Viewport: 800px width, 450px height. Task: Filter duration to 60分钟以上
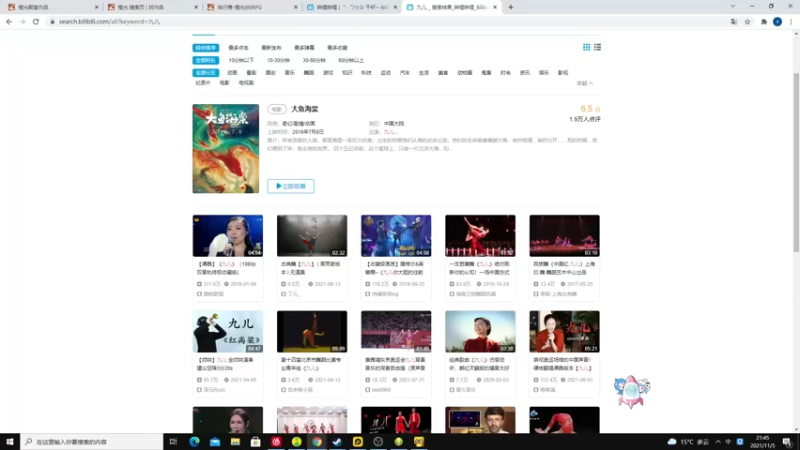pos(351,60)
